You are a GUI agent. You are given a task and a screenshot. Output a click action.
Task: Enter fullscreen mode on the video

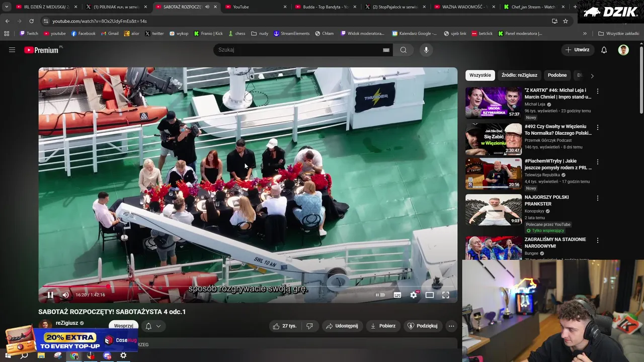[x=446, y=295]
